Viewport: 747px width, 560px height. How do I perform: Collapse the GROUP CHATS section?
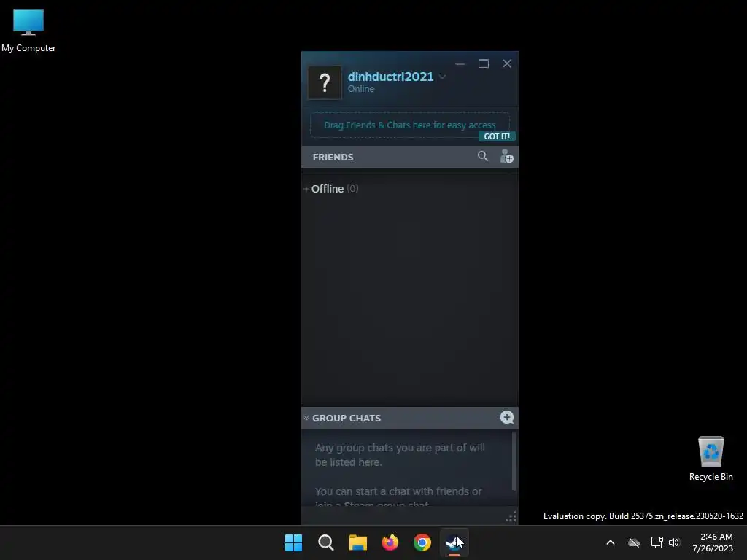coord(306,418)
